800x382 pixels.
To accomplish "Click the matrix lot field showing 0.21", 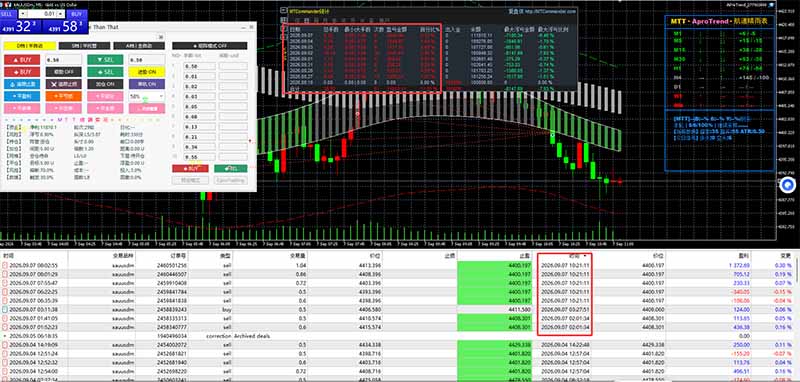I will click(x=198, y=137).
